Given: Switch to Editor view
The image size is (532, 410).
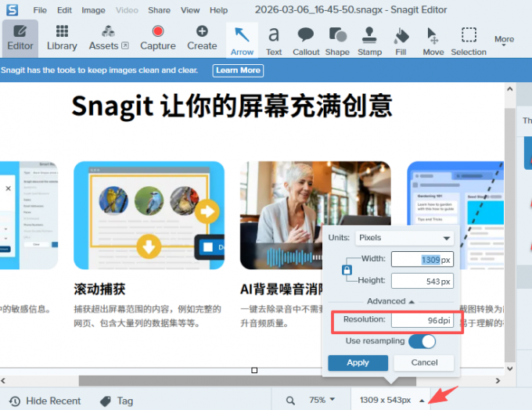Looking at the screenshot, I should coord(20,38).
